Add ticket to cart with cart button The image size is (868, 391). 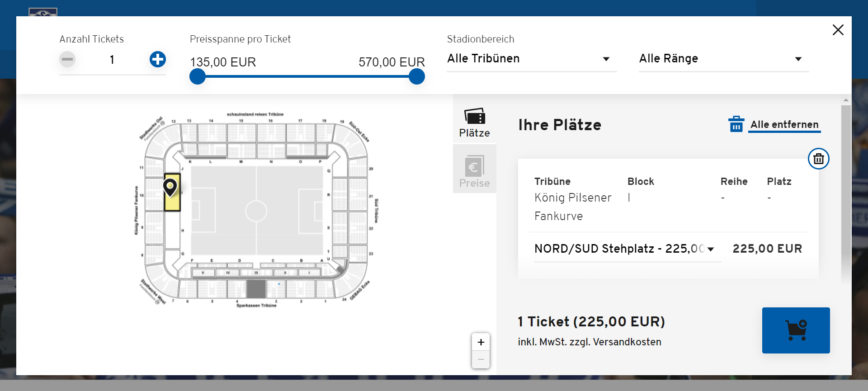[796, 330]
